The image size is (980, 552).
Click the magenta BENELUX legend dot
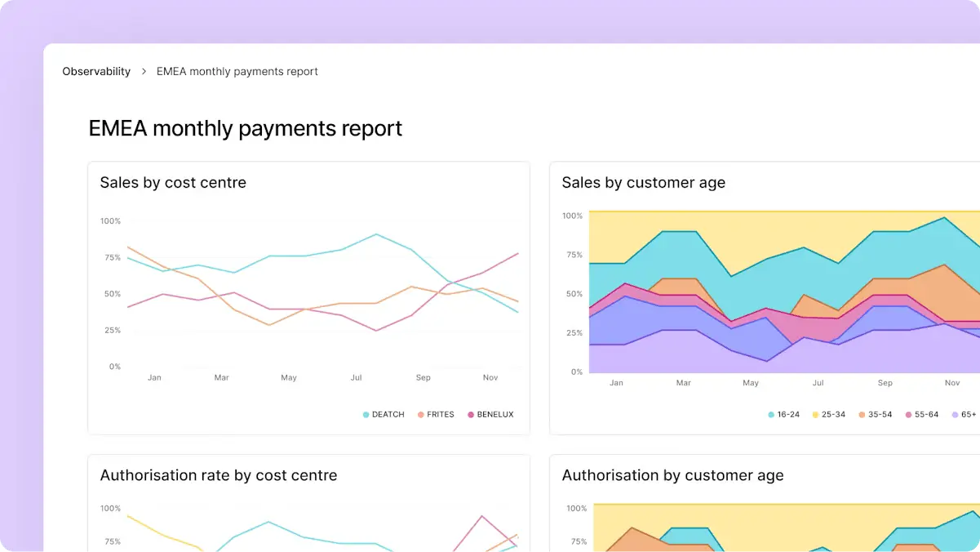pyautogui.click(x=472, y=414)
